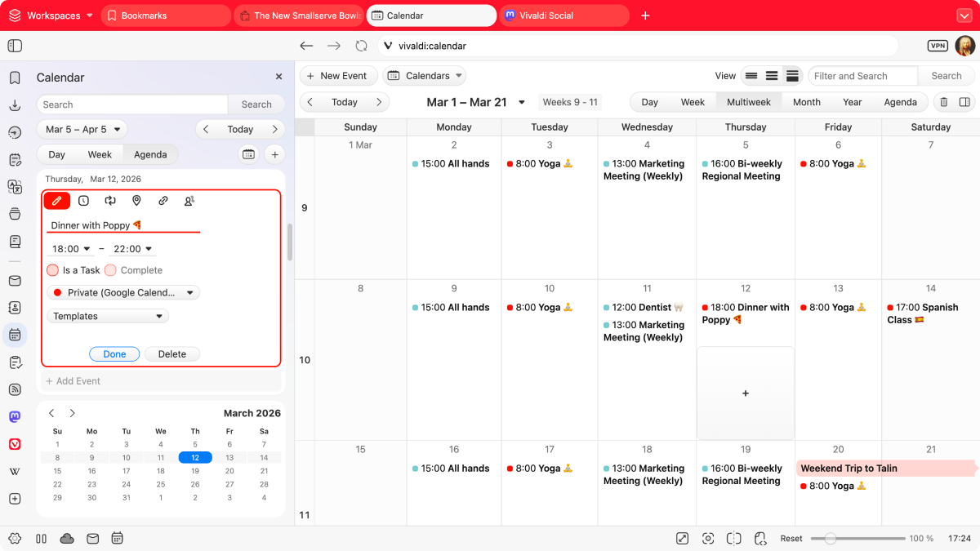
Task: Open the Feeds panel in sidebar
Action: coord(15,389)
